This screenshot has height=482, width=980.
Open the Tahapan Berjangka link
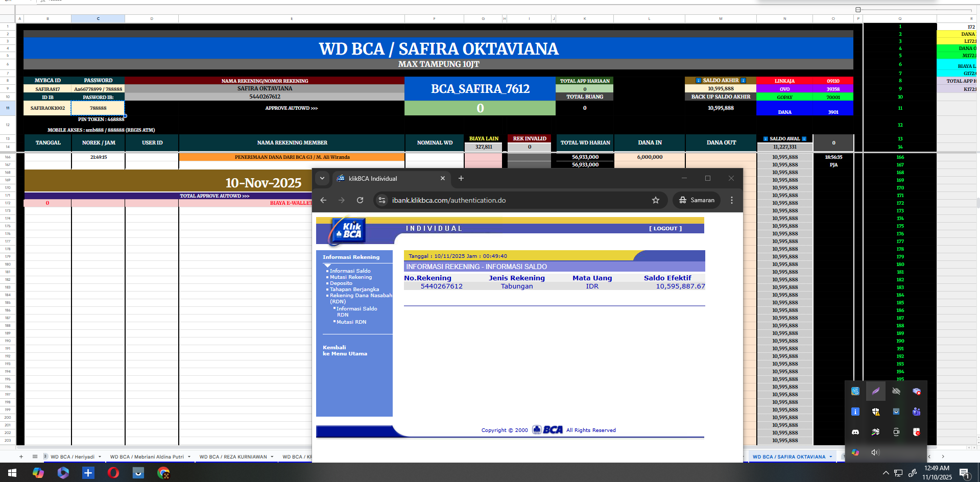coord(354,290)
